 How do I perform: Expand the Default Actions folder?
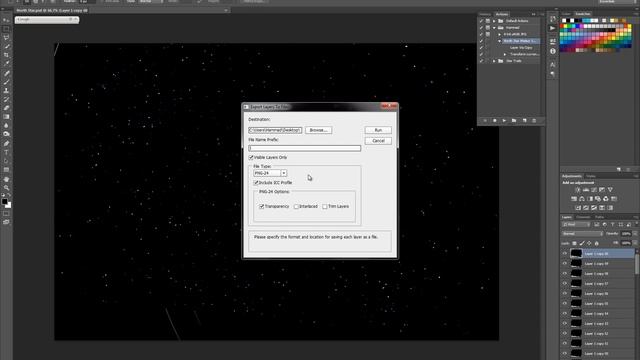click(494, 21)
